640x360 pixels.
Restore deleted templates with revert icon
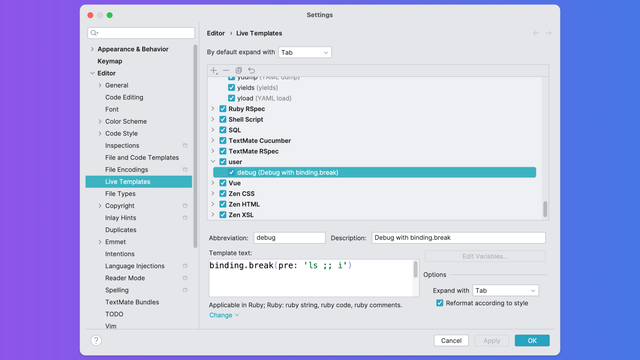tap(251, 71)
